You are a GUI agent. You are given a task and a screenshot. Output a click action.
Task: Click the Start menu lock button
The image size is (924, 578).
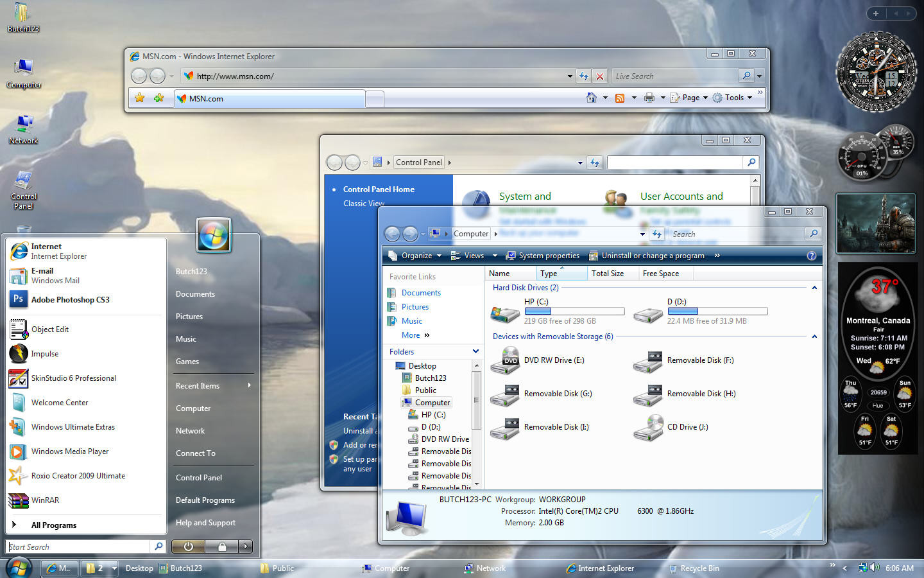click(x=221, y=547)
